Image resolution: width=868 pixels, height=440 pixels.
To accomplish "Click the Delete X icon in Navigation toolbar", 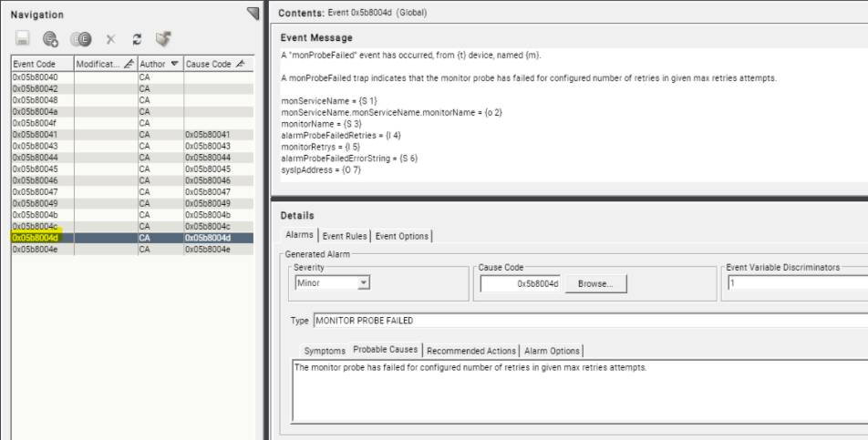I will tap(110, 39).
